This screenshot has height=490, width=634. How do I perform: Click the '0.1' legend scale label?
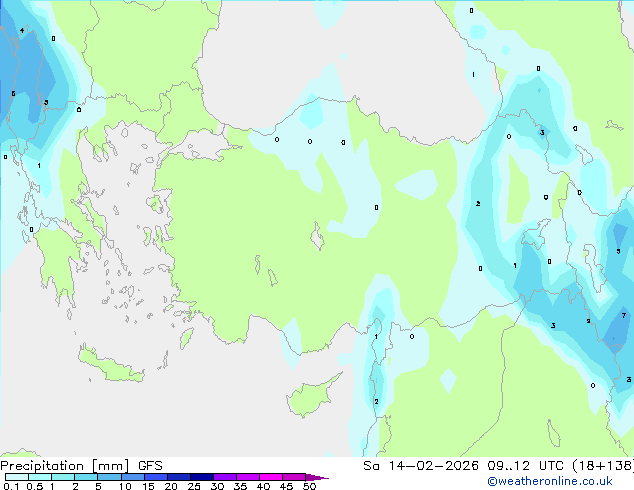point(11,486)
